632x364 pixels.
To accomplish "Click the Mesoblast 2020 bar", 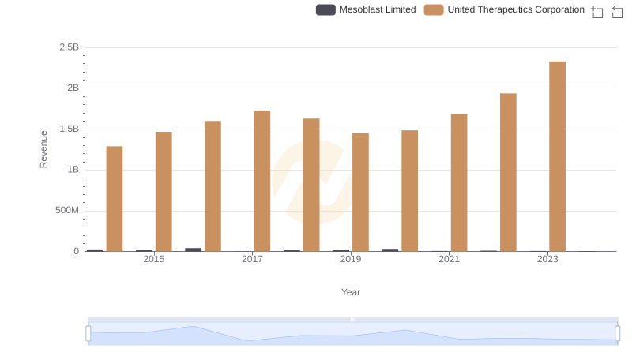I will [x=389, y=250].
